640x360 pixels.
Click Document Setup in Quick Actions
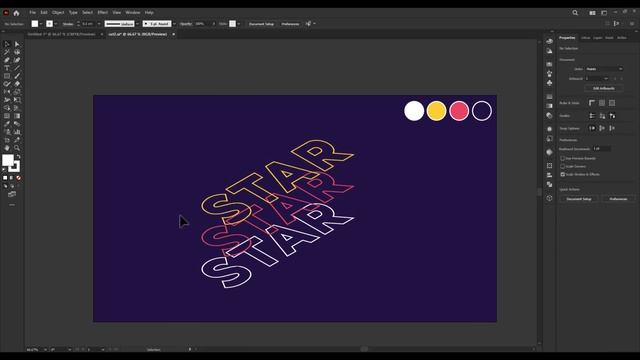(x=579, y=199)
